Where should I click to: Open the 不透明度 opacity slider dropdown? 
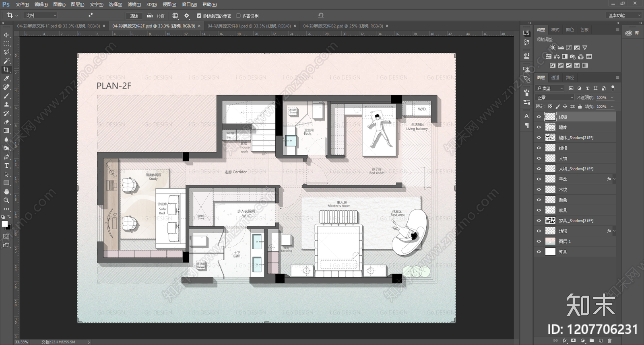pyautogui.click(x=612, y=97)
